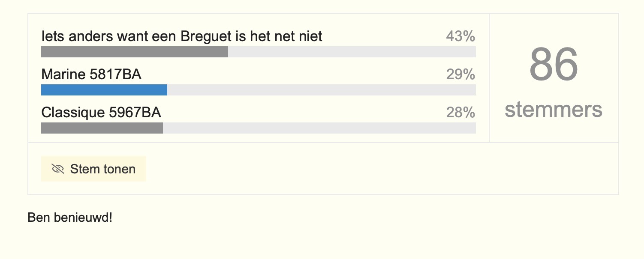
Task: Click the 'Ben benieuwd!' post text
Action: [70, 217]
